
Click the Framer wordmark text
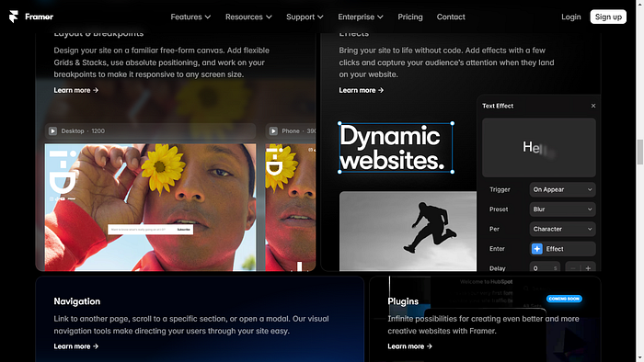pyautogui.click(x=39, y=17)
